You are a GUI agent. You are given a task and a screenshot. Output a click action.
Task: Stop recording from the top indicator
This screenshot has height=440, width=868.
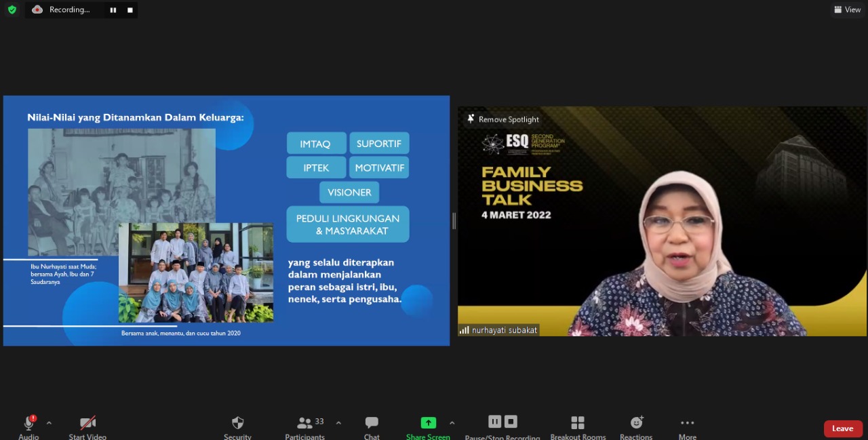pyautogui.click(x=130, y=10)
